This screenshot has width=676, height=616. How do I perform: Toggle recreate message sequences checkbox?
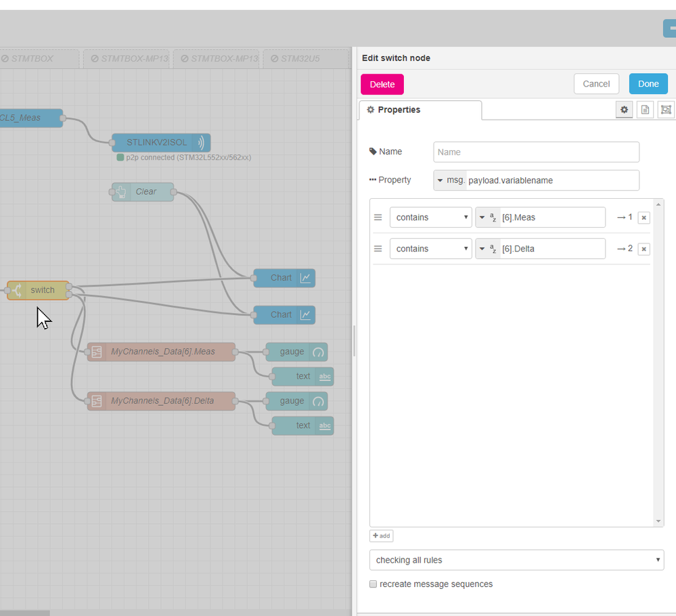(x=373, y=584)
